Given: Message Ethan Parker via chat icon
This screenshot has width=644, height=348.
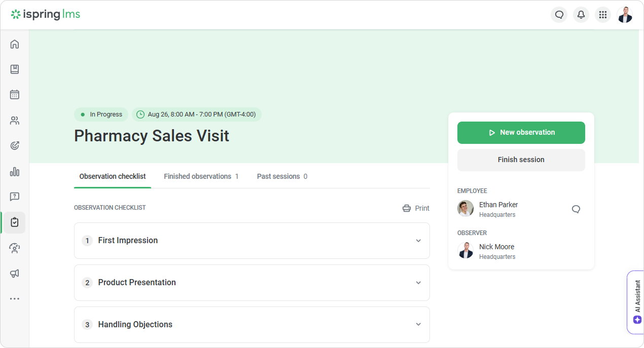Looking at the screenshot, I should (576, 209).
